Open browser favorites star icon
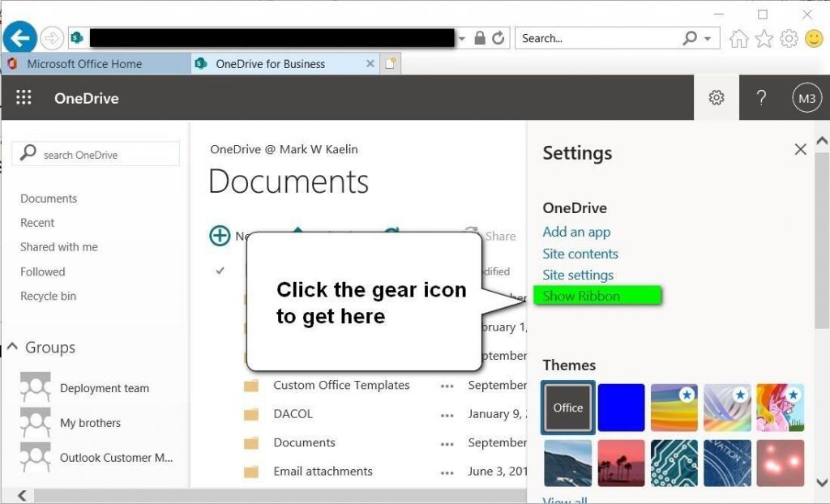 (764, 38)
